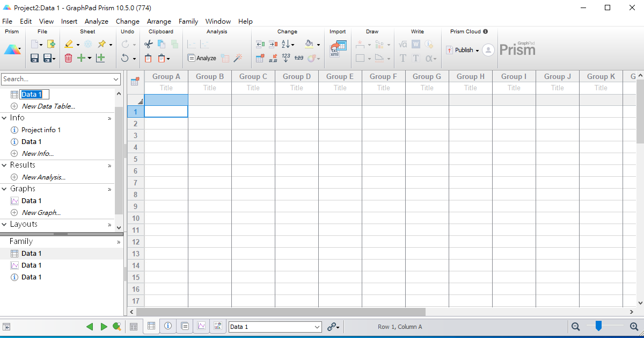Open the Family menu
The image size is (644, 338).
click(x=188, y=21)
